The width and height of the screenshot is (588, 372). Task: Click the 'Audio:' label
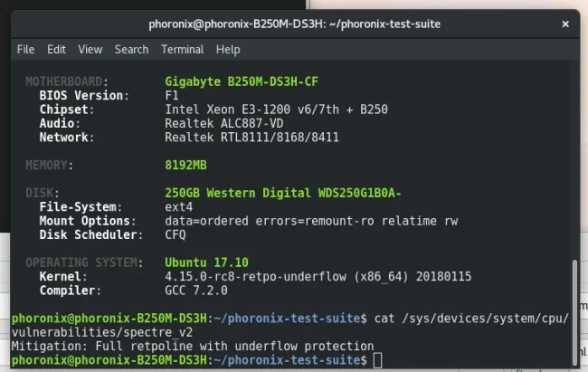[x=60, y=123]
